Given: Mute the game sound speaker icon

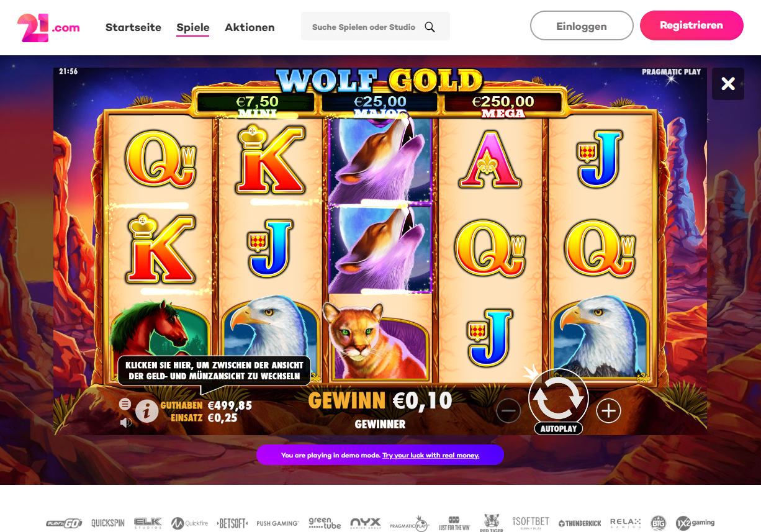Looking at the screenshot, I should [x=125, y=423].
